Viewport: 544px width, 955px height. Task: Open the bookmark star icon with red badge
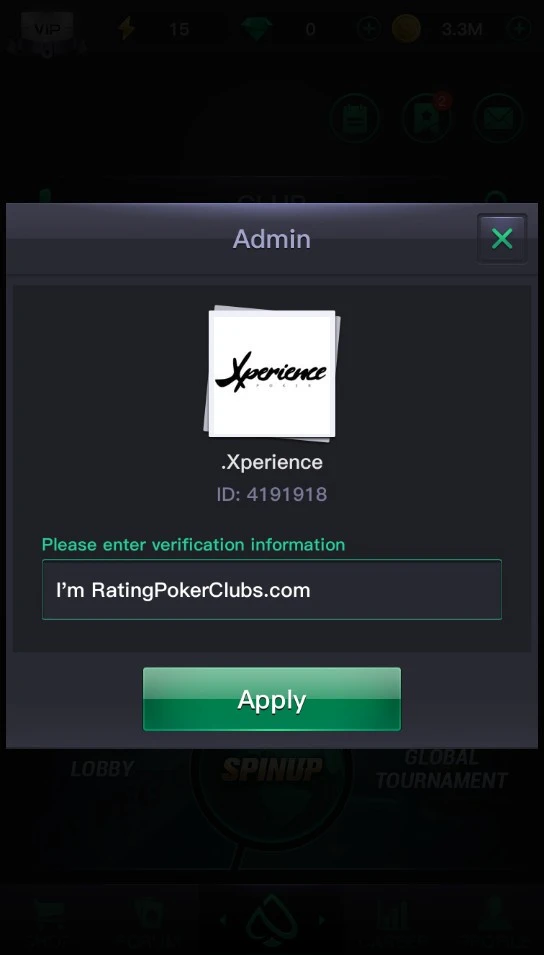pos(427,119)
